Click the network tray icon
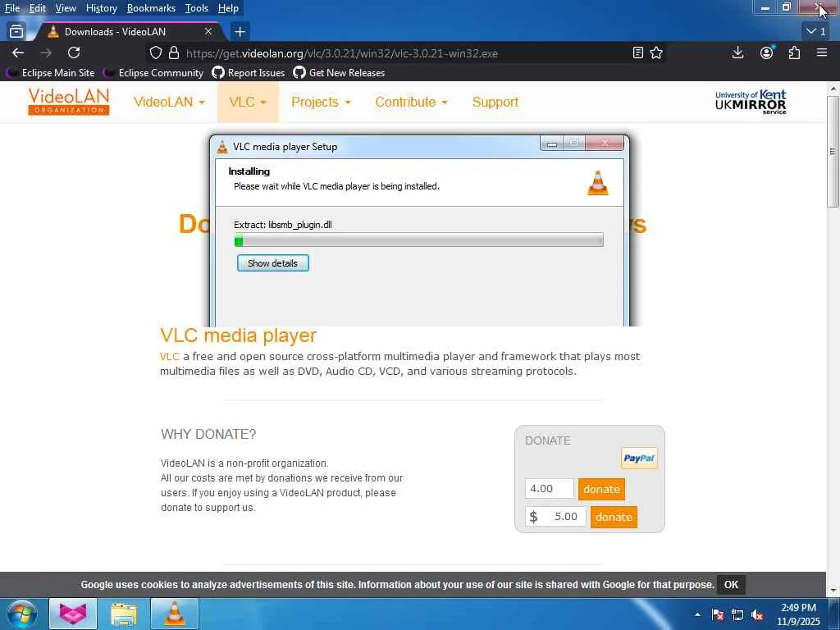This screenshot has height=630, width=840. tap(737, 614)
